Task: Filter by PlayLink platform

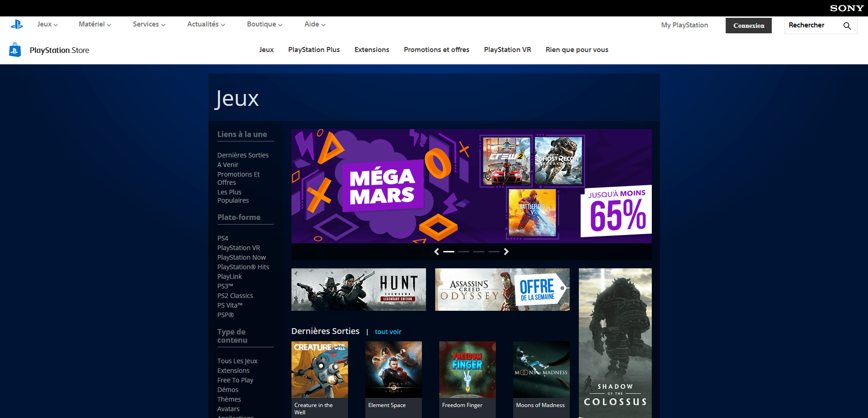Action: click(229, 277)
